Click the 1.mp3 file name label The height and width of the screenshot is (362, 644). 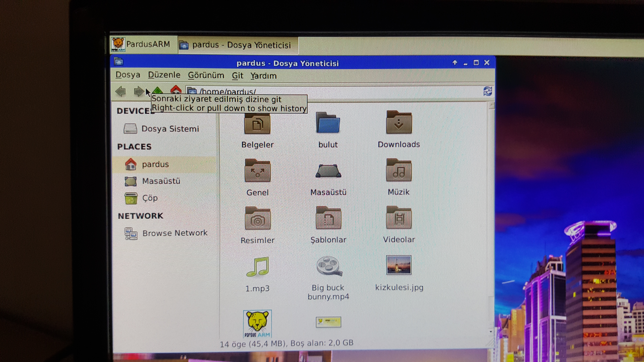click(x=258, y=289)
